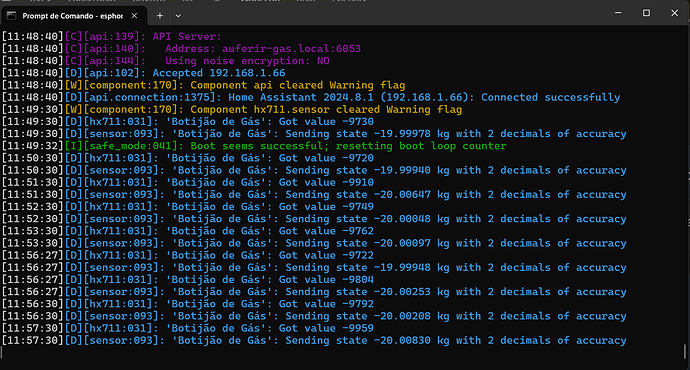Click 'Sending state -20.00097 kg' line
The image size is (690, 370).
click(314, 243)
